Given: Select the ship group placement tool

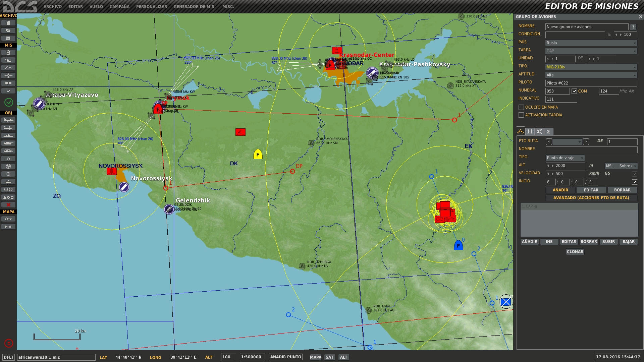Looking at the screenshot, I should pos(8,135).
